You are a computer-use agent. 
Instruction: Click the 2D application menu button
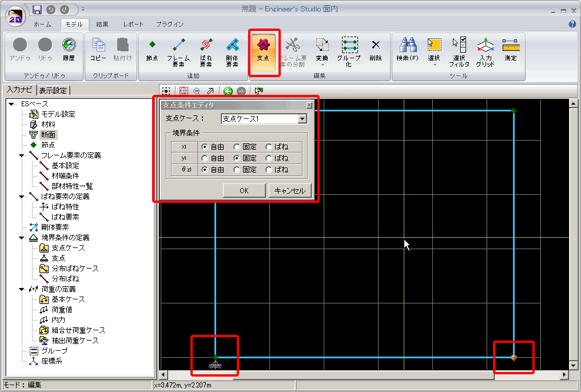pos(15,17)
